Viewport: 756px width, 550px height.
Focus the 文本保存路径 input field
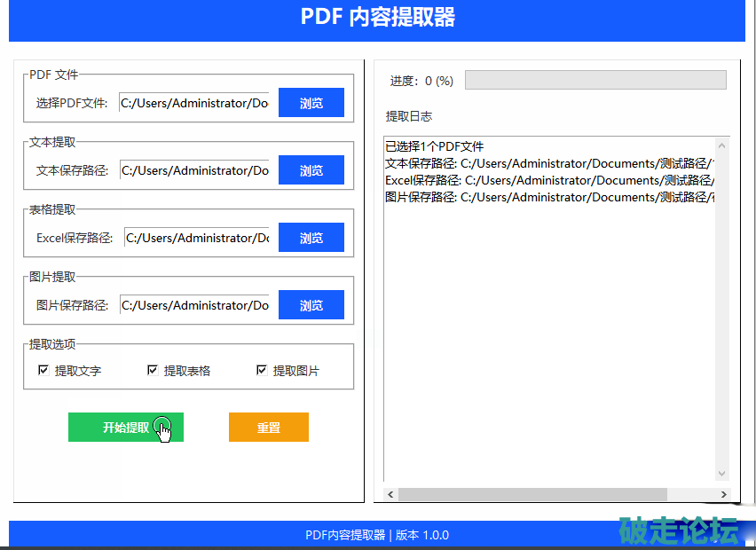(x=194, y=170)
